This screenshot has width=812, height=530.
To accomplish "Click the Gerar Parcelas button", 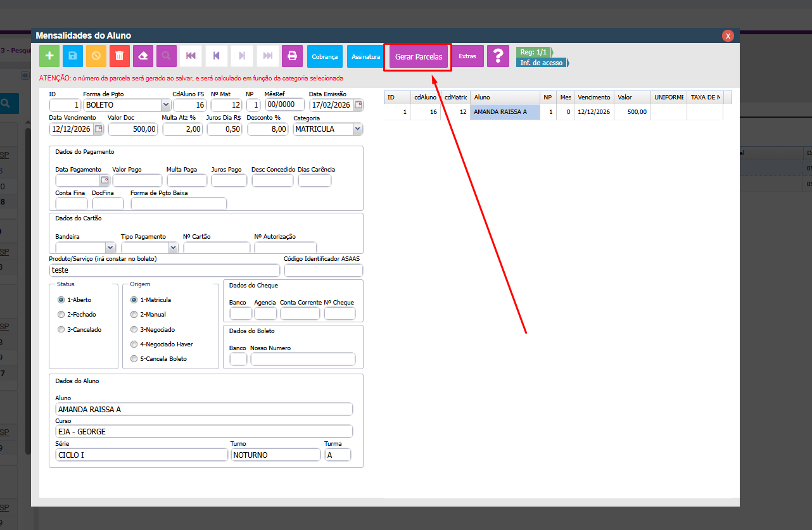I will click(418, 57).
